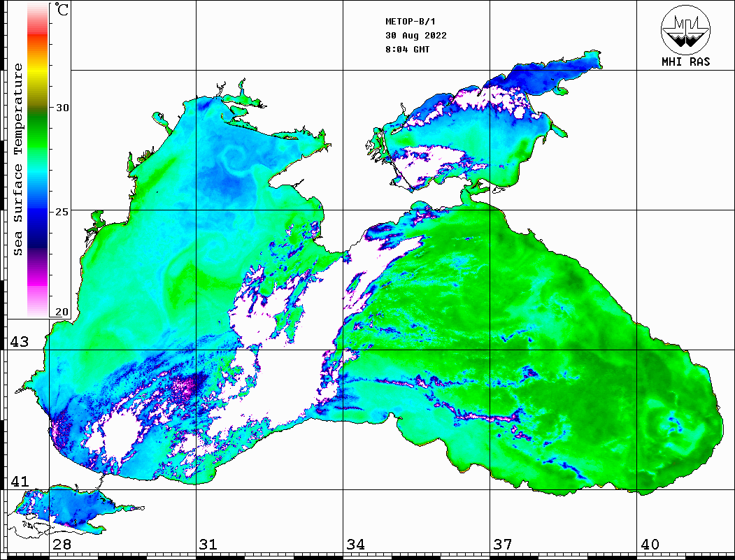
Task: Click the 30 value on temperature scale
Action: click(x=62, y=107)
